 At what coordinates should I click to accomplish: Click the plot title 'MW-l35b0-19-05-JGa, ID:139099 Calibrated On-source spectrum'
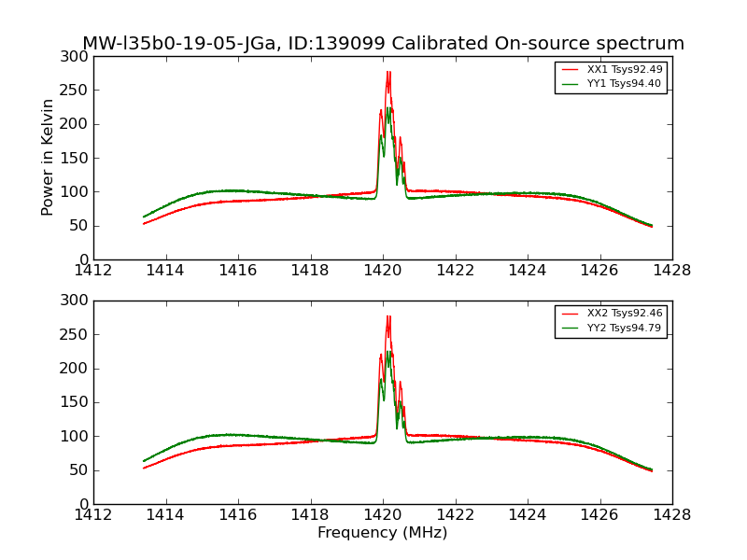click(x=383, y=43)
